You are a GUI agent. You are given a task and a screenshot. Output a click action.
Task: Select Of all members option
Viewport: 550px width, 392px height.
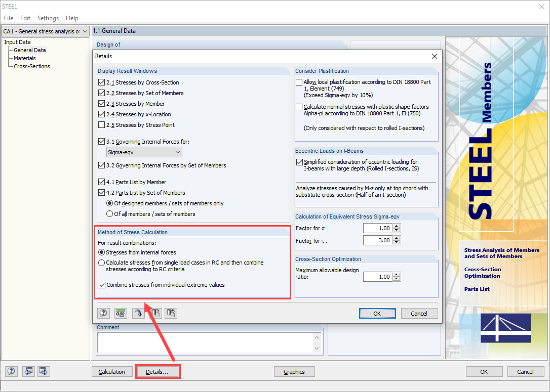pos(110,213)
